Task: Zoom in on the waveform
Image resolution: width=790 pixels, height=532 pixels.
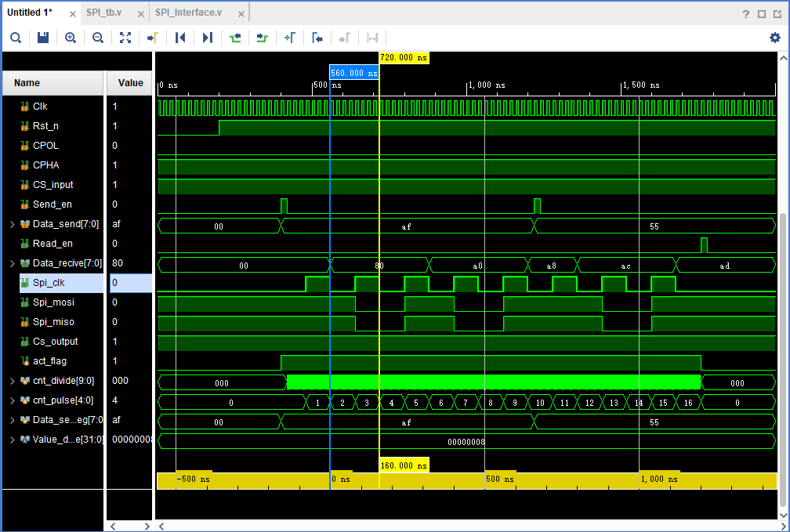Action: click(x=71, y=38)
